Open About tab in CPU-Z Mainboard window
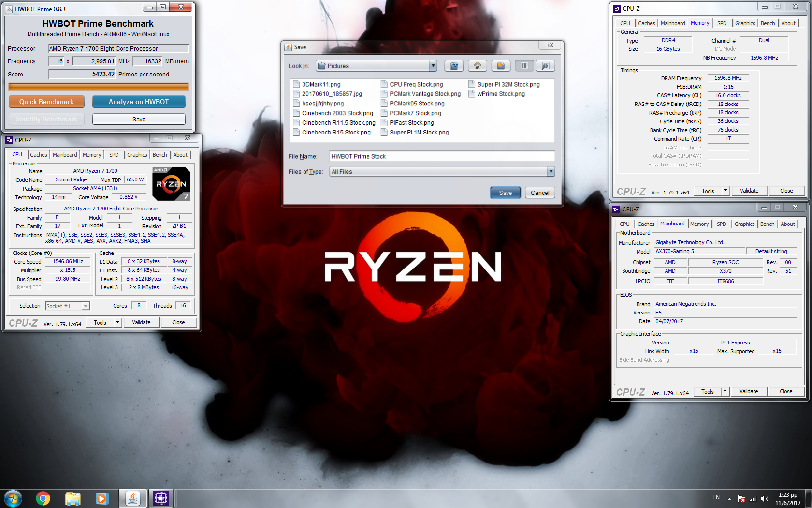Viewport: 812px width, 508px height. [x=788, y=224]
